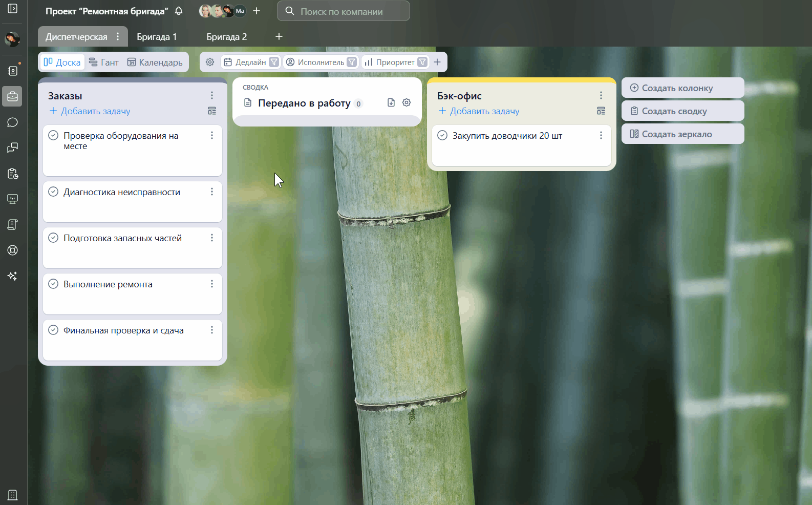Click the export icon in Передано в работу summary

(x=391, y=102)
